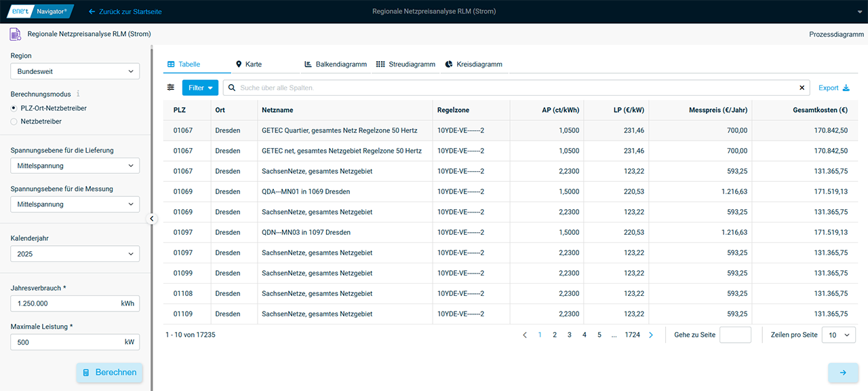Image resolution: width=868 pixels, height=391 pixels.
Task: Click the blue forward arrow button
Action: coord(843,373)
